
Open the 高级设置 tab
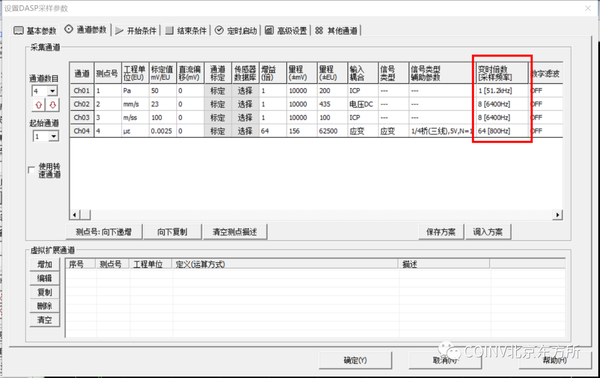286,31
